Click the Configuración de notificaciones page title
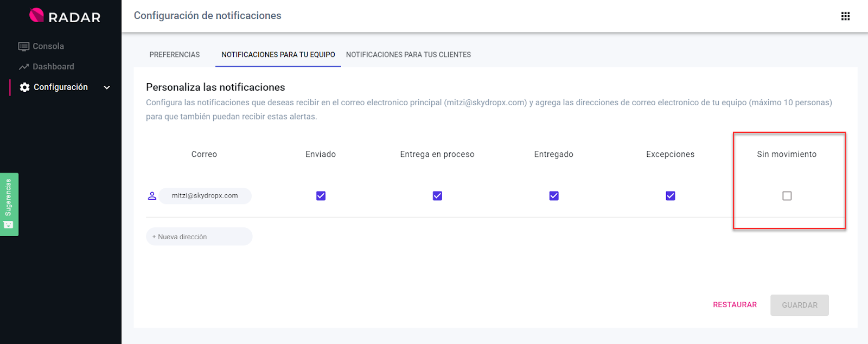 (208, 16)
